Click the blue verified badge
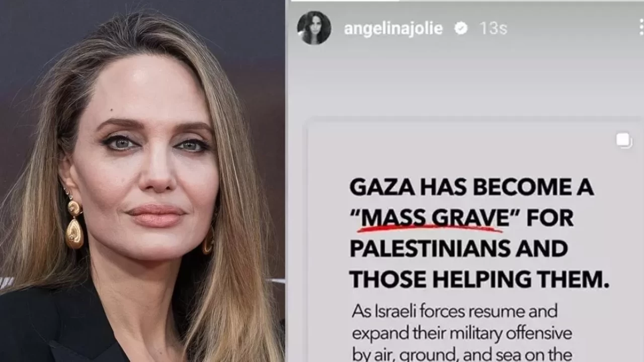The image size is (644, 362). [x=461, y=29]
